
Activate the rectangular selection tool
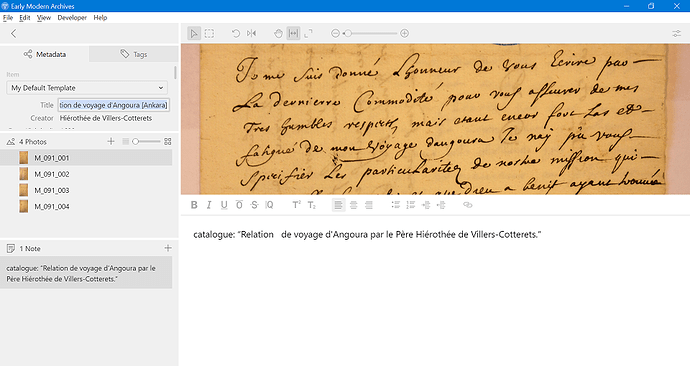point(209,33)
